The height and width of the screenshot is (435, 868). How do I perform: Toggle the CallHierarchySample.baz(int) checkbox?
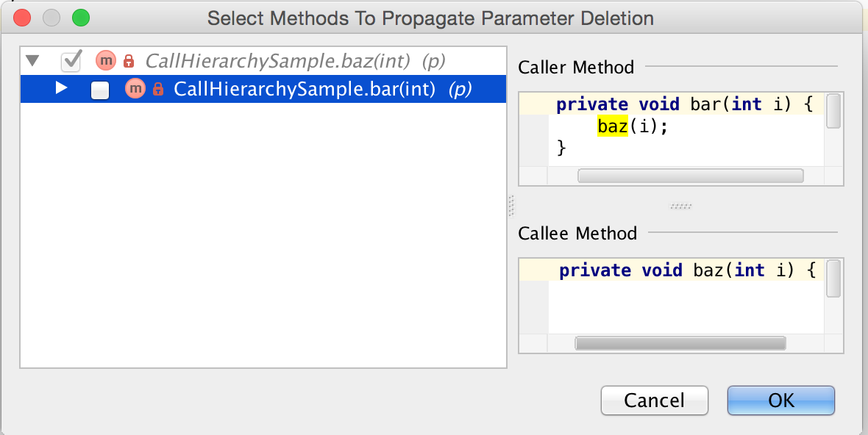coord(71,60)
